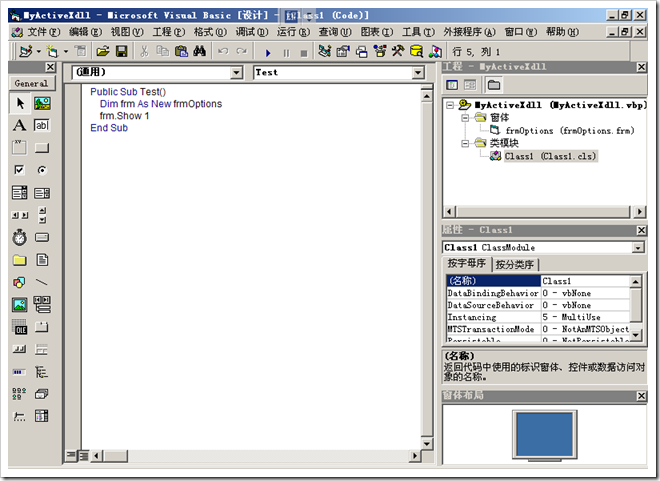Click the Break pause button
This screenshot has height=481, width=660.
pos(286,53)
